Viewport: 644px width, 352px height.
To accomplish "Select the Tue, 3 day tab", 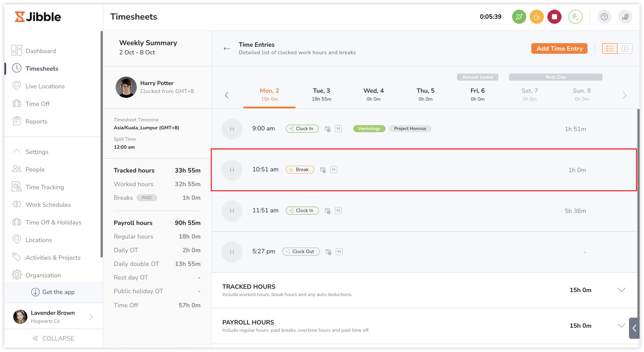I will tap(321, 94).
